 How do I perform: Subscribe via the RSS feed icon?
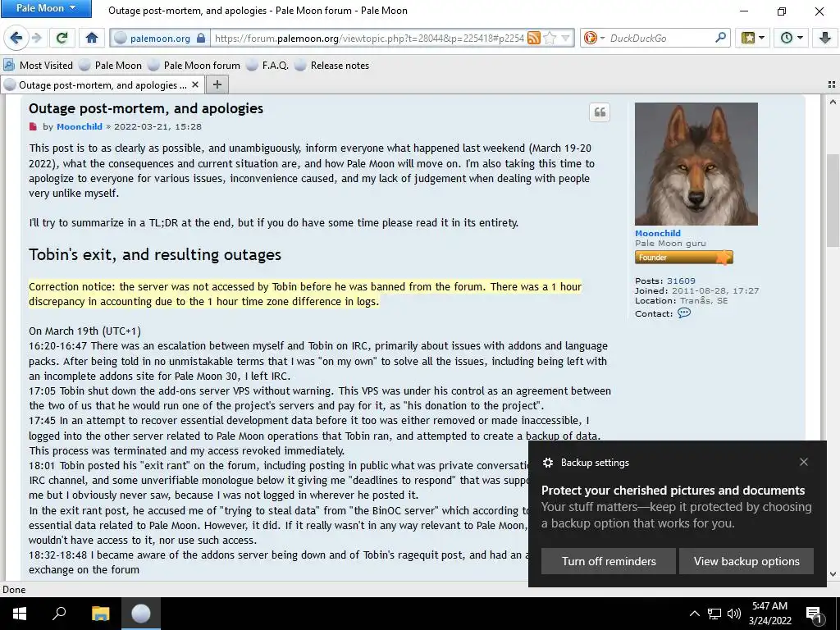[x=533, y=38]
